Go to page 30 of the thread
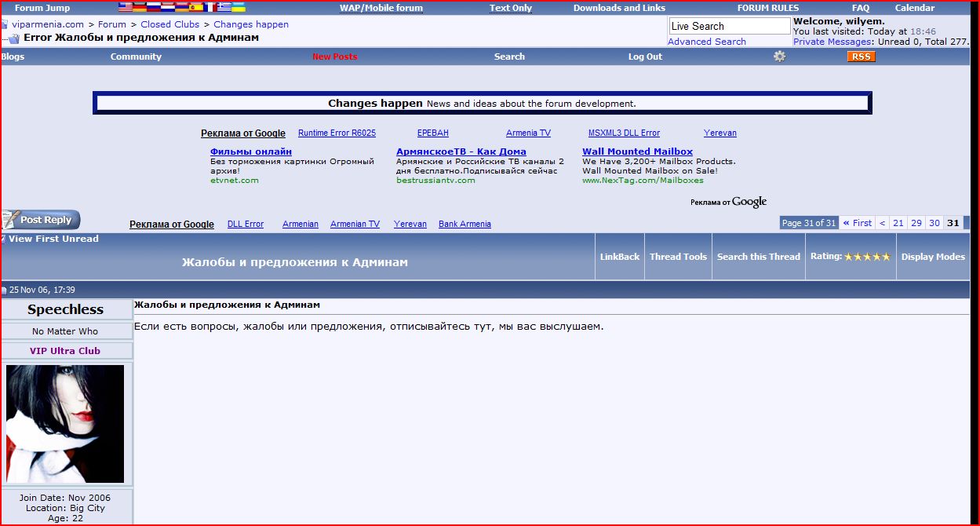 934,223
